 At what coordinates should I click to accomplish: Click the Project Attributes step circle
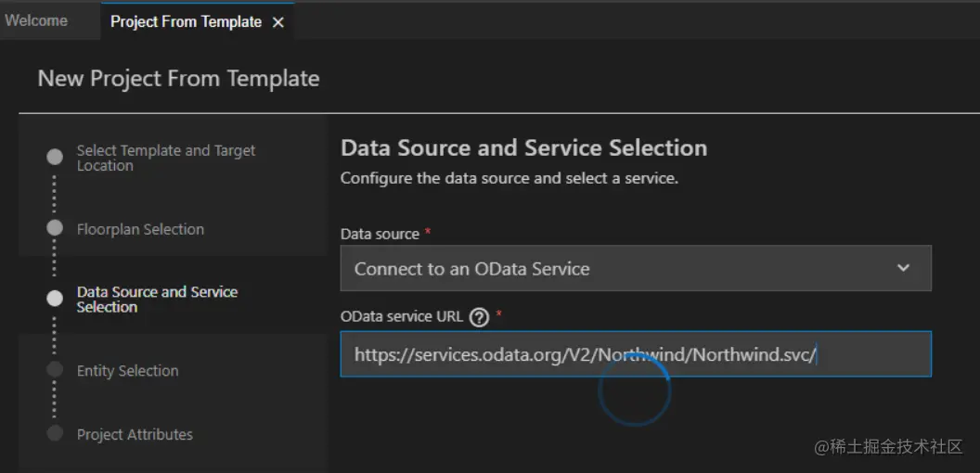[55, 433]
